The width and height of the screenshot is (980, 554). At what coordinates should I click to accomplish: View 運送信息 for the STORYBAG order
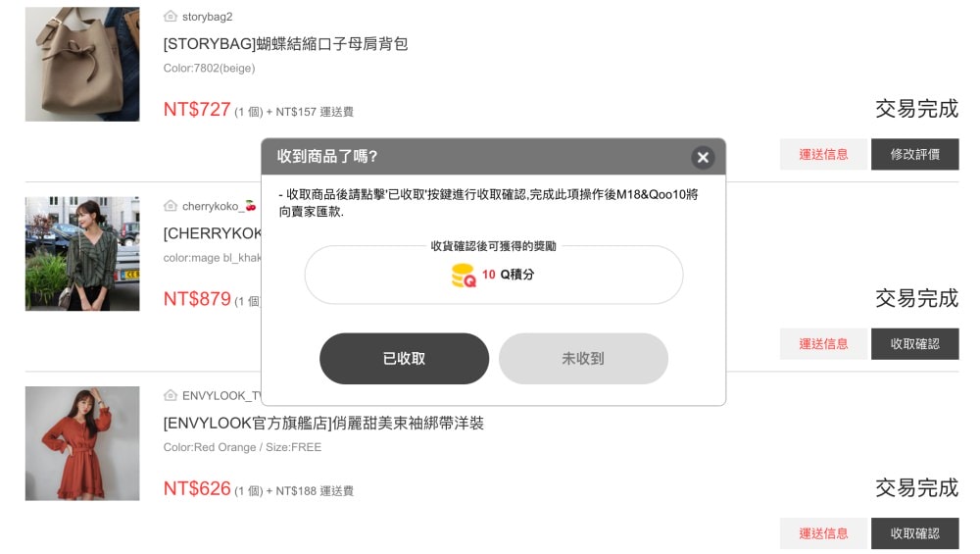pyautogui.click(x=823, y=154)
